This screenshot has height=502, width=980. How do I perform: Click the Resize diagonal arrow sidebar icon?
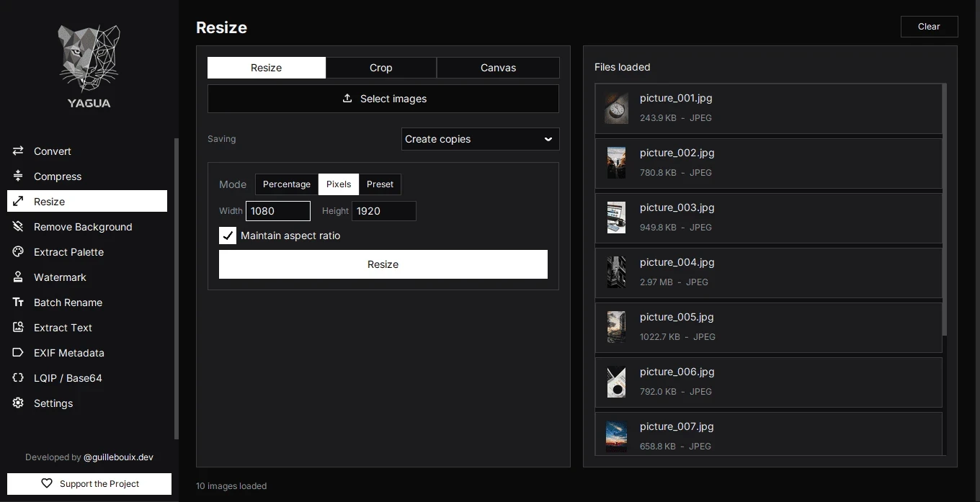18,202
